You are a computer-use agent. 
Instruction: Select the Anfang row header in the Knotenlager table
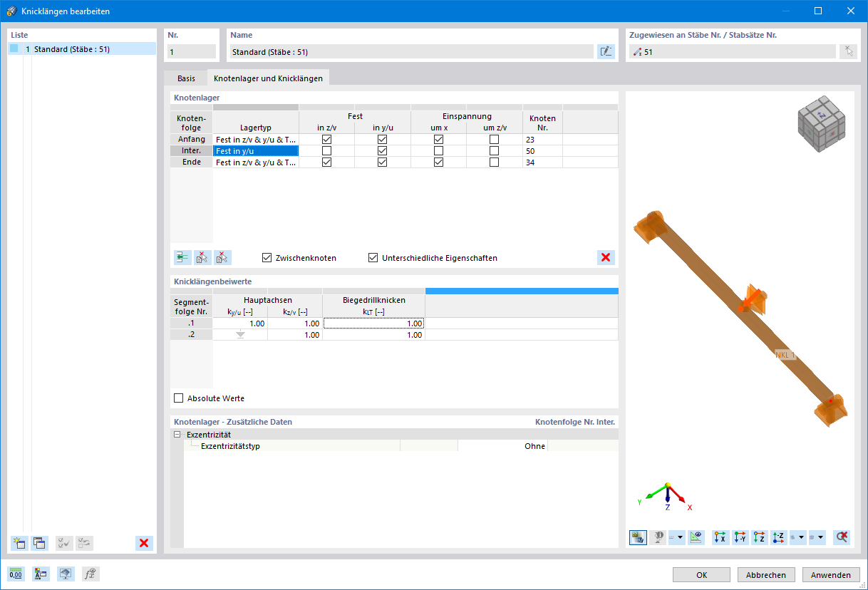pos(191,140)
